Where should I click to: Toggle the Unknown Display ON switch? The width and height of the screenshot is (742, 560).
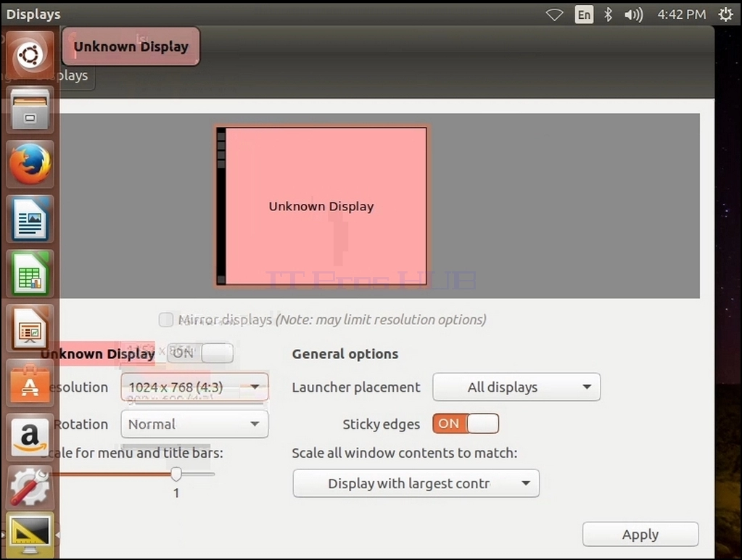click(x=200, y=353)
